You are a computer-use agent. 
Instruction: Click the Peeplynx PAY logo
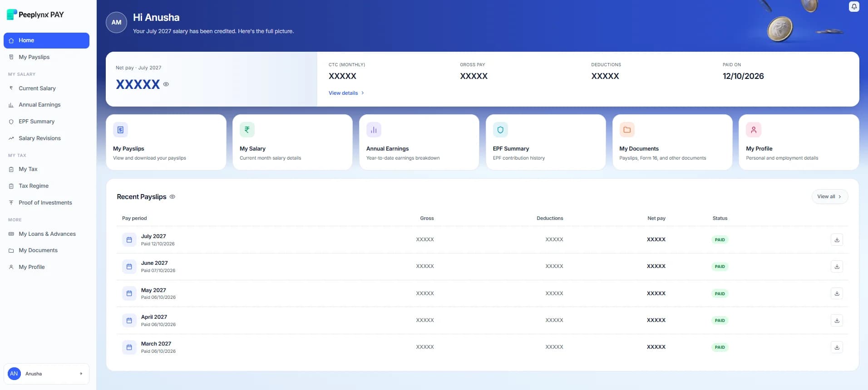[35, 15]
